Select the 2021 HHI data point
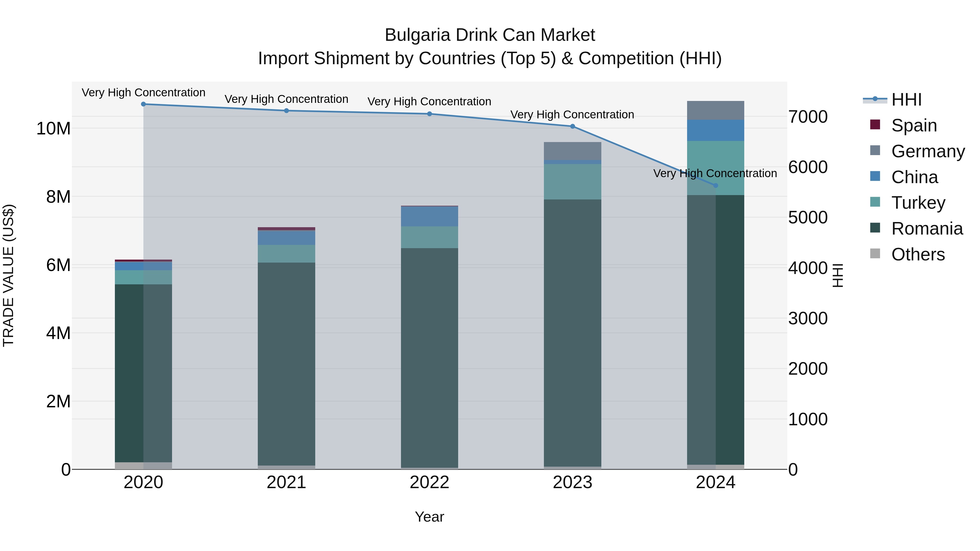This screenshot has height=551, width=980. pos(286,111)
